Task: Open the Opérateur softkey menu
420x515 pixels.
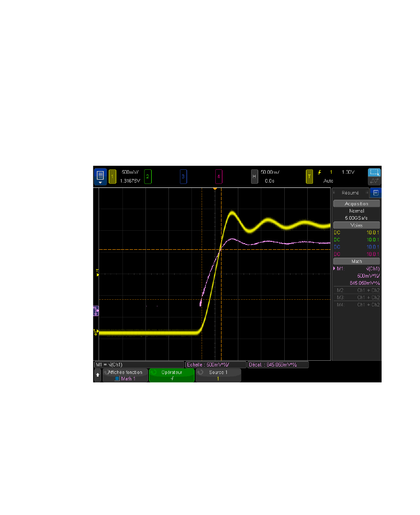Action: click(x=172, y=375)
